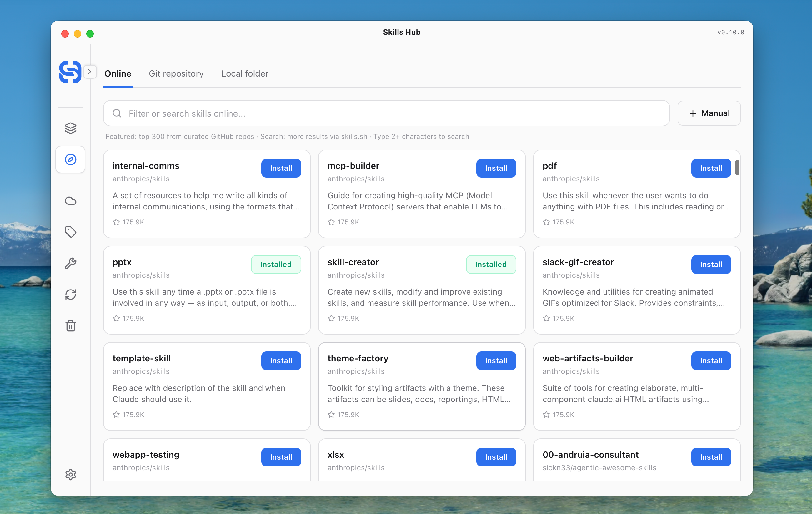
Task: Click anthropics/skills under webapp-testing
Action: (141, 468)
